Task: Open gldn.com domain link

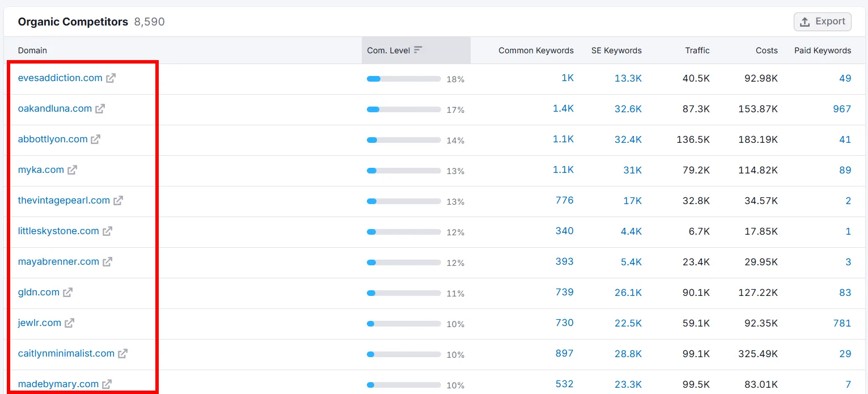Action: click(x=39, y=292)
